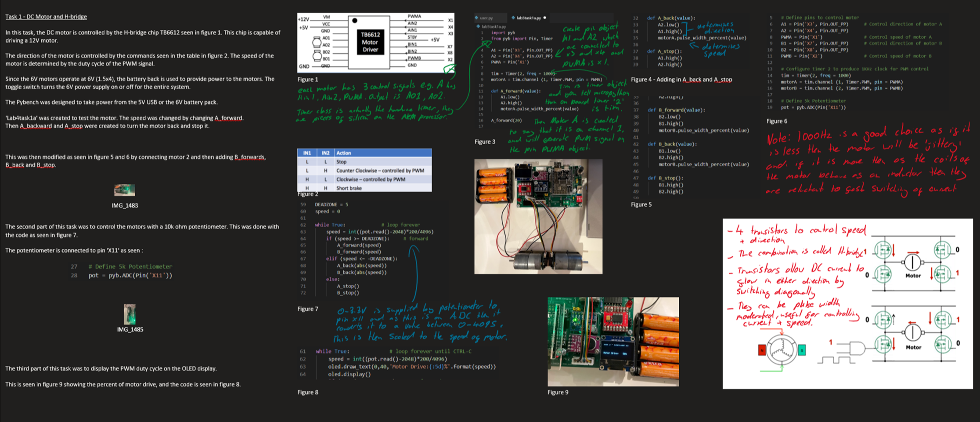Screen dimensions: 980x422
Task: Click the upper Motor symbol in H-bridge diagram
Action: coord(912,263)
